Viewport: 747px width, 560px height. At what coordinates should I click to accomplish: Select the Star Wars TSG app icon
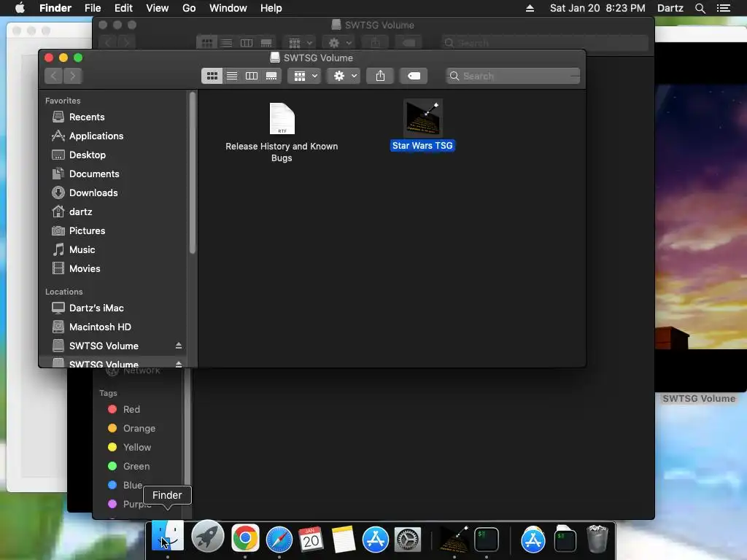tap(422, 125)
